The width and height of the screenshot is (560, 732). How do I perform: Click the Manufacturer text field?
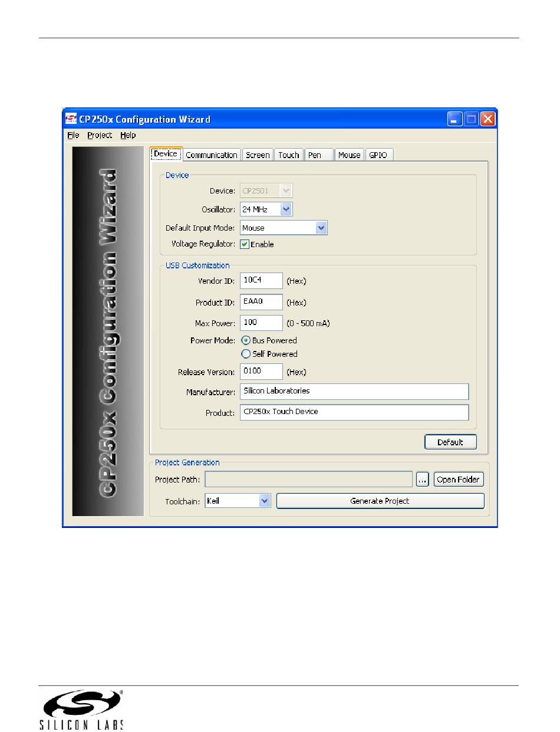tap(354, 392)
